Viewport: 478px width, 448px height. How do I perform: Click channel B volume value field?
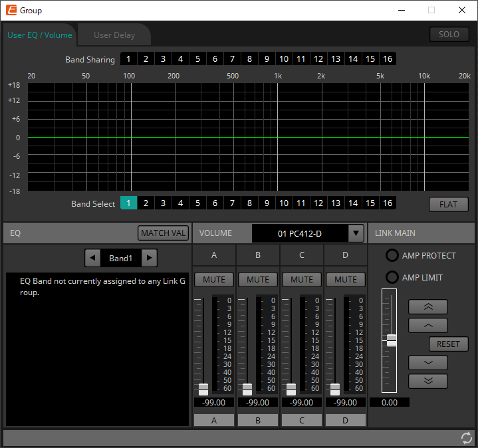258,402
